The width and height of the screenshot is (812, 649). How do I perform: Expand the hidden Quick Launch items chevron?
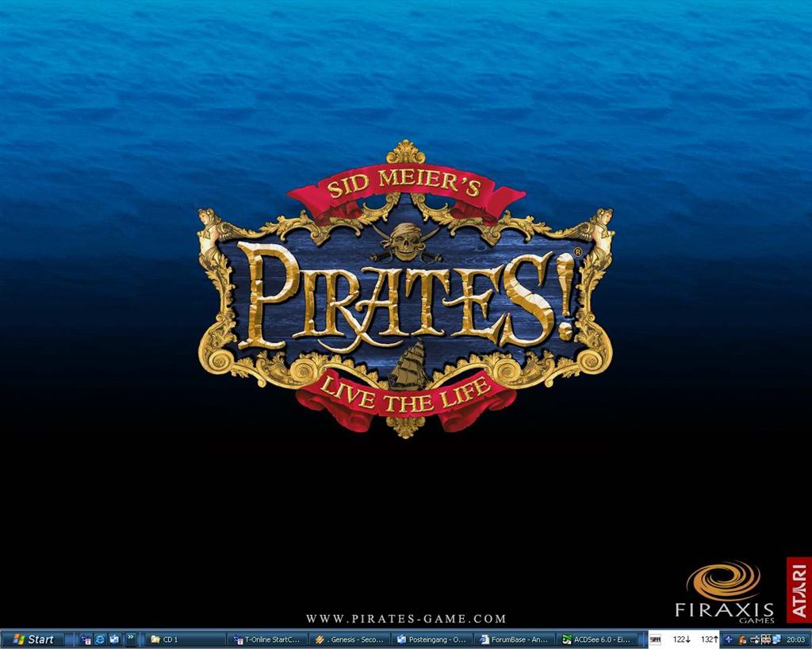(131, 639)
